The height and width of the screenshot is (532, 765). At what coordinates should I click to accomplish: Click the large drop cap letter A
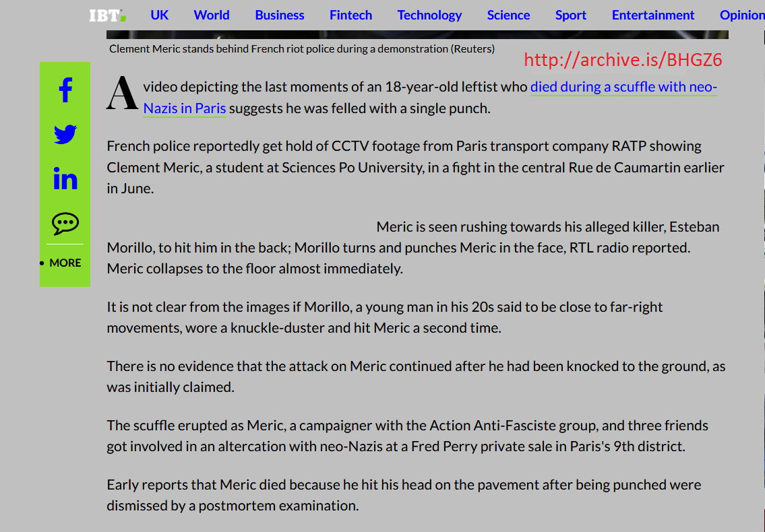tap(122, 93)
